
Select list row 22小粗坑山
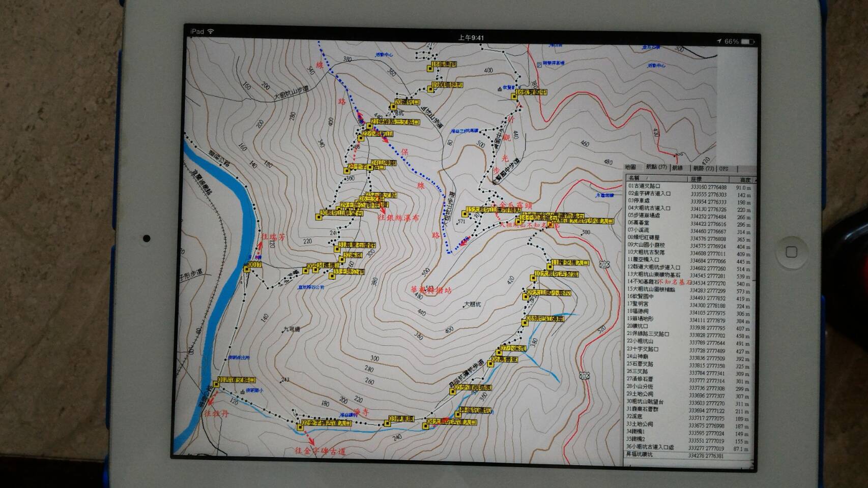click(x=689, y=342)
